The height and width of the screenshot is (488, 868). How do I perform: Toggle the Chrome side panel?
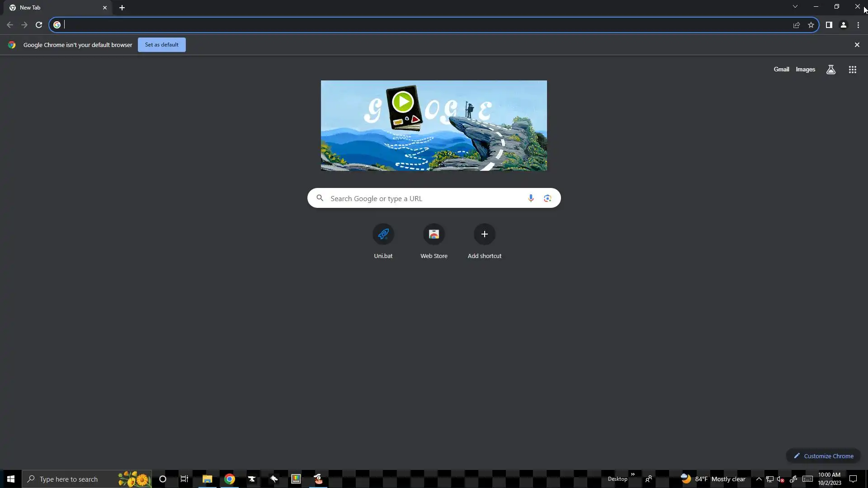(829, 25)
